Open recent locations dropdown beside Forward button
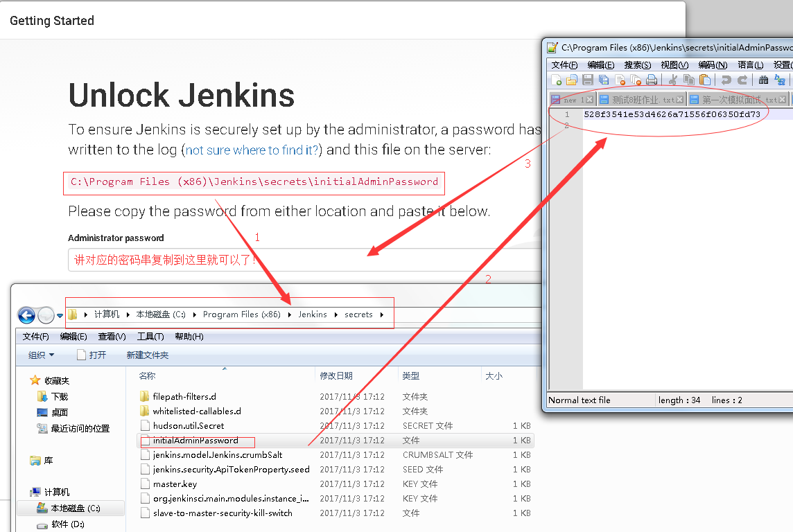The height and width of the screenshot is (532, 793). (60, 316)
